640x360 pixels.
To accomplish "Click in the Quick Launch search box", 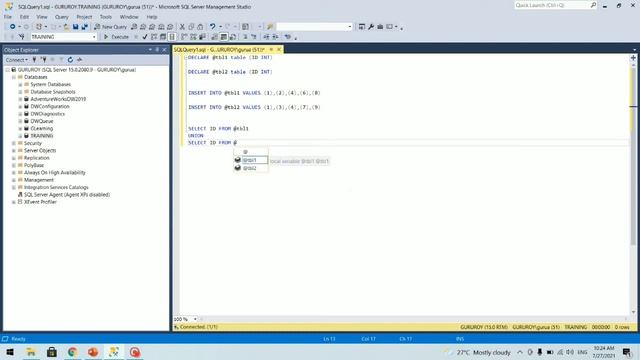I will coord(551,5).
